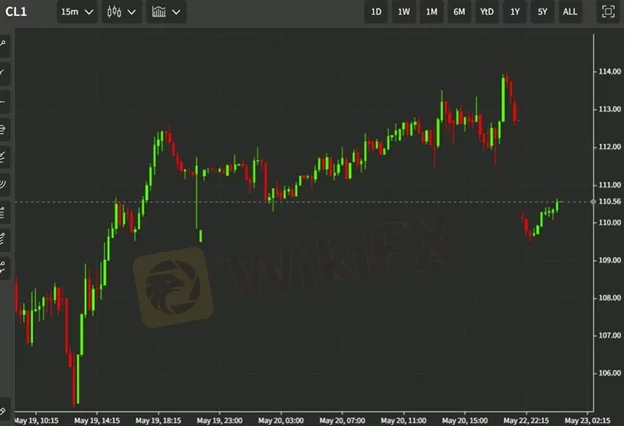Click the CL1 symbol label
Image resolution: width=628 pixels, height=431 pixels.
pyautogui.click(x=16, y=12)
